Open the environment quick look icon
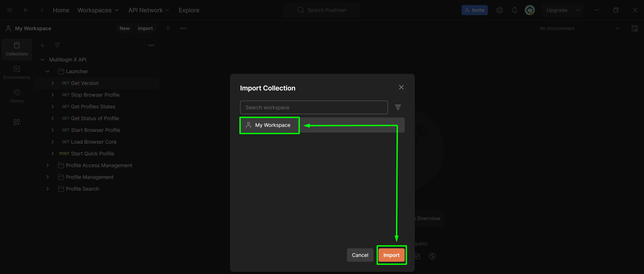 (635, 29)
